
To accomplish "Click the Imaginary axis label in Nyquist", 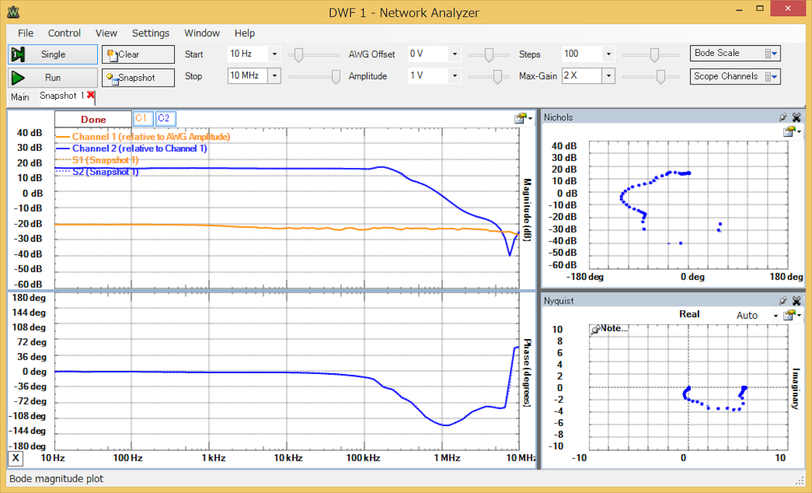I will (796, 388).
